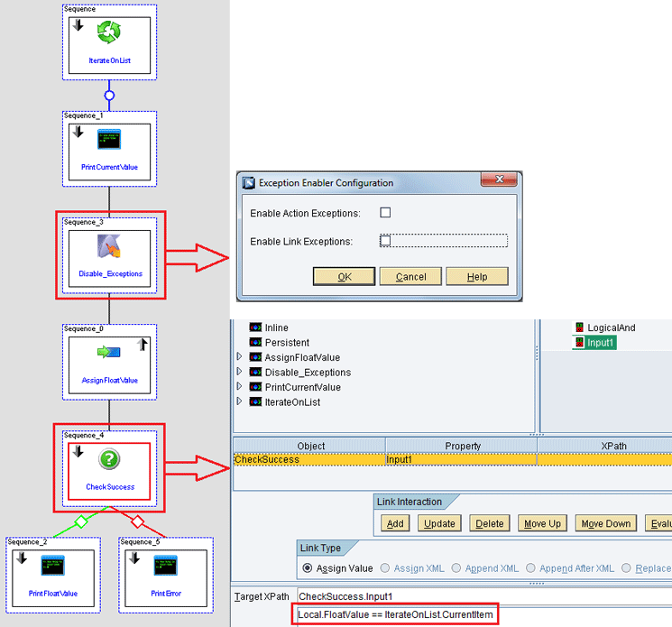The height and width of the screenshot is (627, 672).
Task: Expand the Disable_Exceptions tree node
Action: pos(239,372)
